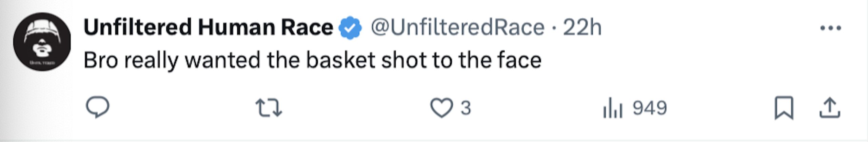
Task: Share the post using the upload arrow icon
Action: [x=830, y=108]
